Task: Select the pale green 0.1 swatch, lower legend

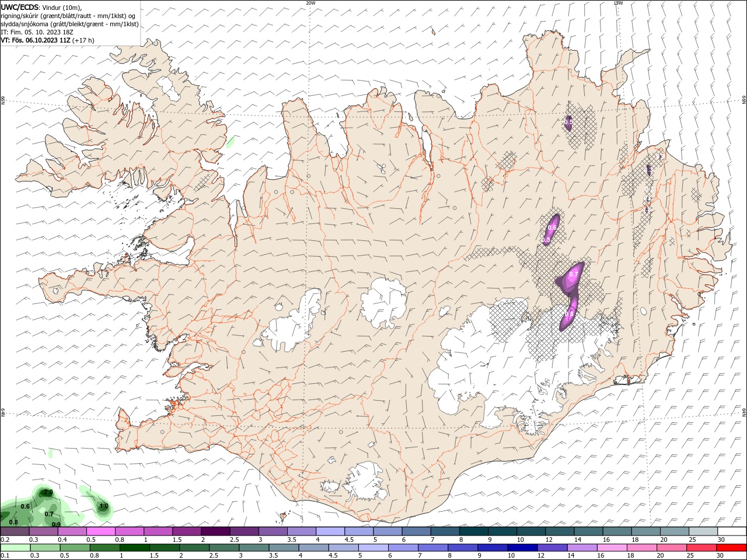Action: click(15, 548)
